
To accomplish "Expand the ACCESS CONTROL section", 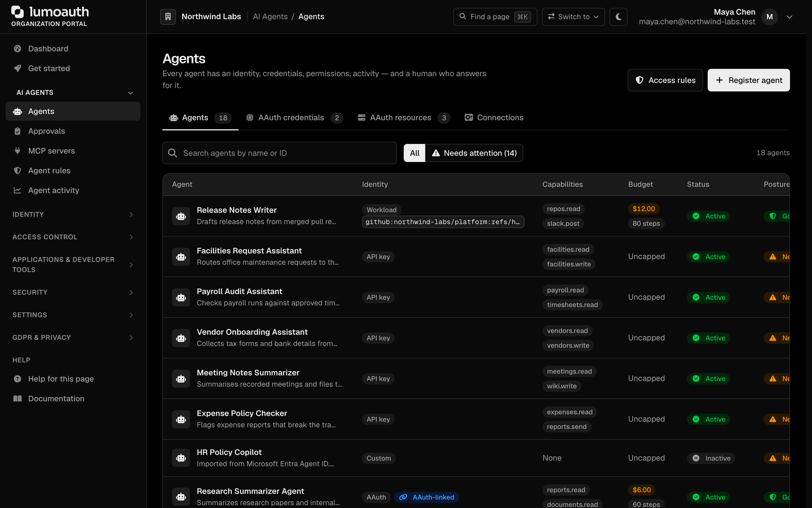I will pyautogui.click(x=73, y=237).
